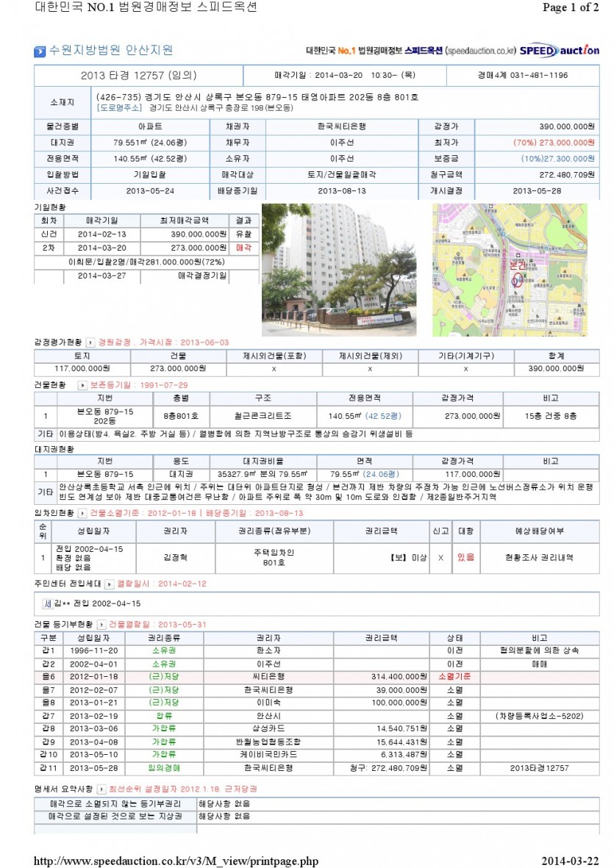Click the 개시결정 date 2013-05-28

537,191
